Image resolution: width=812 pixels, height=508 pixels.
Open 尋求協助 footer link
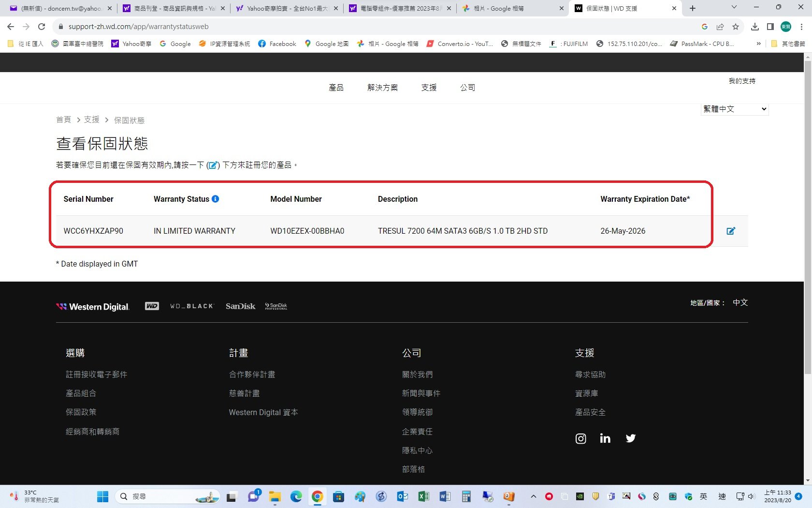(590, 374)
